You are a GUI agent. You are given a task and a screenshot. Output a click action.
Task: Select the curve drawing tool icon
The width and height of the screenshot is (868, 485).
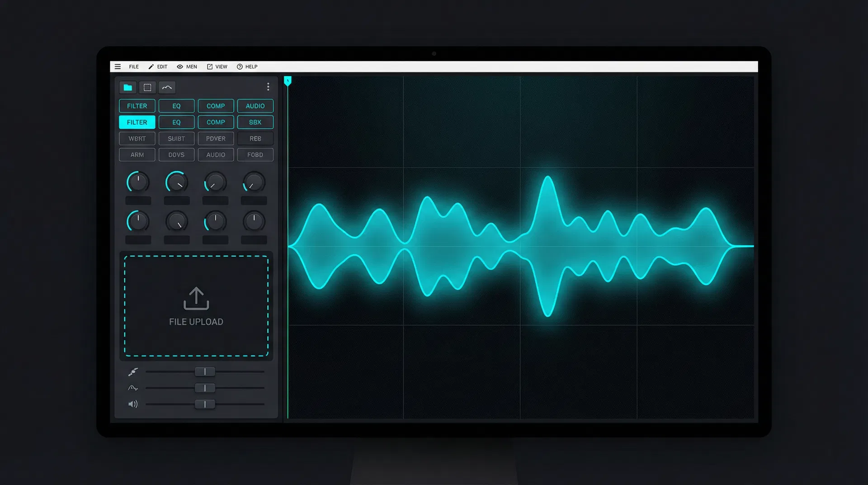pos(167,87)
